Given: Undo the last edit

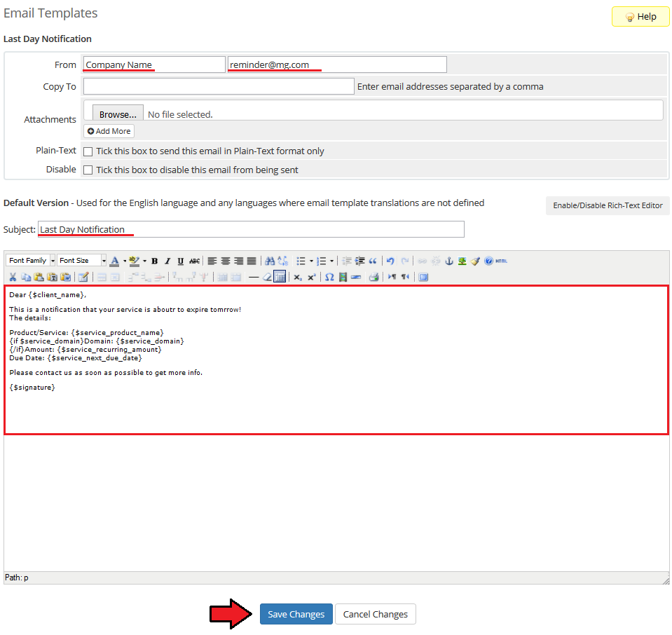Looking at the screenshot, I should coord(390,261).
